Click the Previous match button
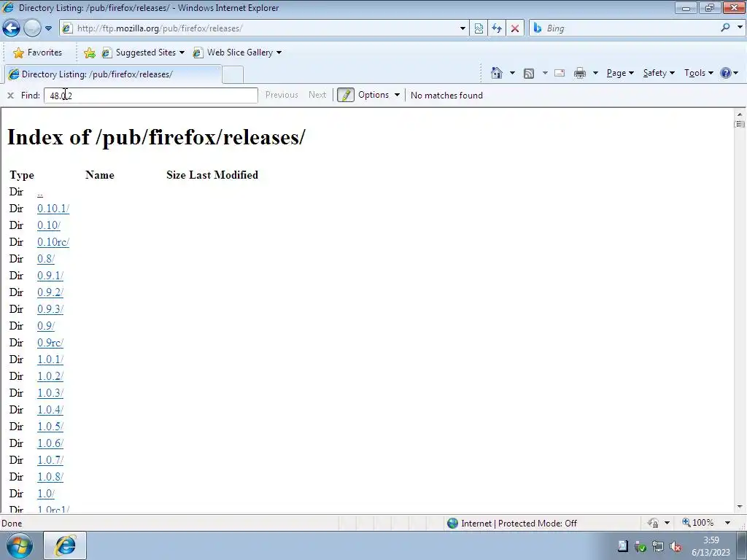747x560 pixels. (282, 95)
